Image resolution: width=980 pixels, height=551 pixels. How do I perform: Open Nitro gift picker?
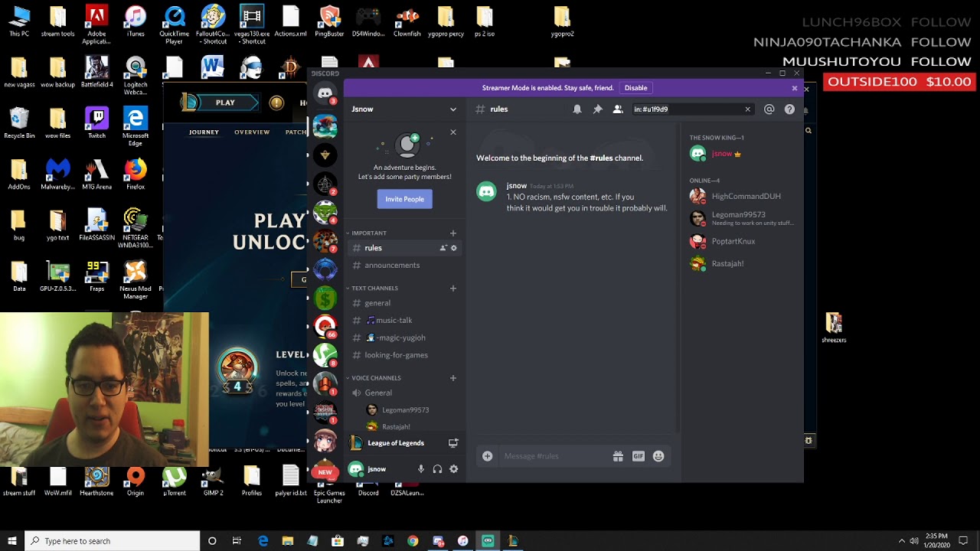click(x=618, y=456)
